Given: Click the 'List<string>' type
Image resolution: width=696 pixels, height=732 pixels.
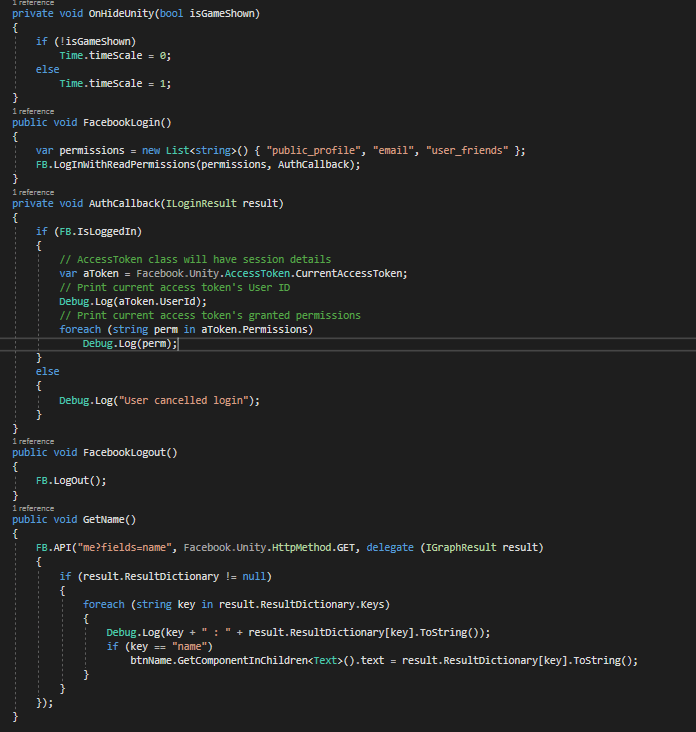Looking at the screenshot, I should [x=201, y=150].
